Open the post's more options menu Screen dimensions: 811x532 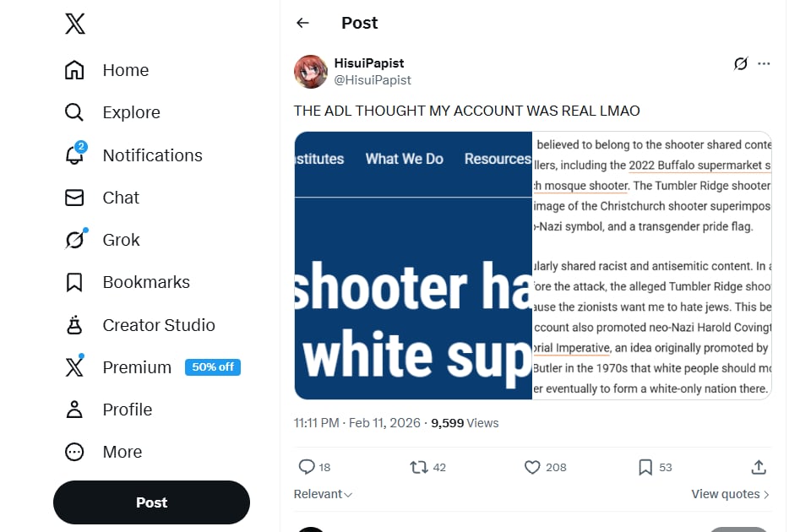click(x=764, y=63)
